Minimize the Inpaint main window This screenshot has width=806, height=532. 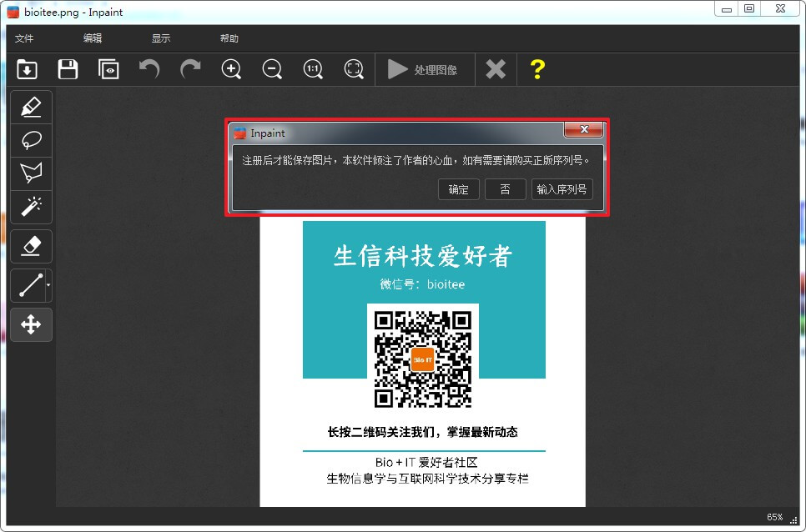(x=727, y=8)
